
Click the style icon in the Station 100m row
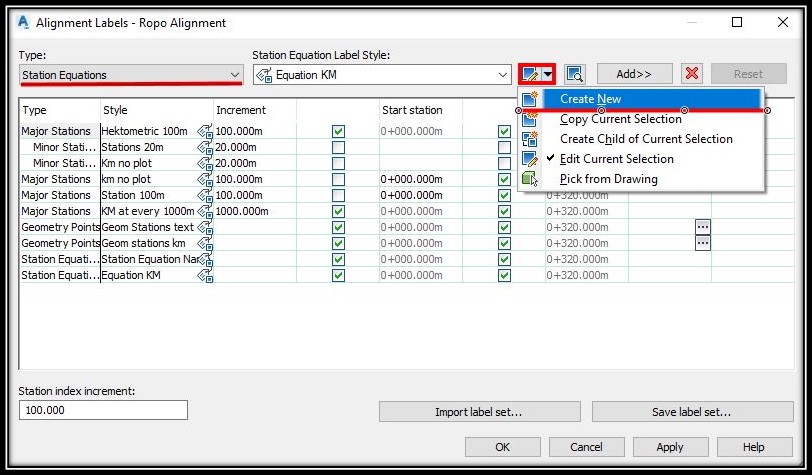(205, 196)
